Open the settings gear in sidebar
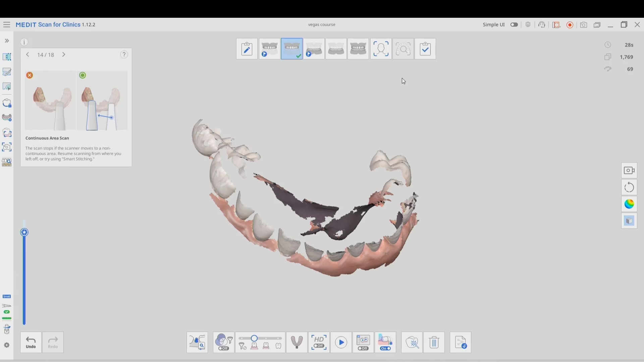 (x=7, y=345)
